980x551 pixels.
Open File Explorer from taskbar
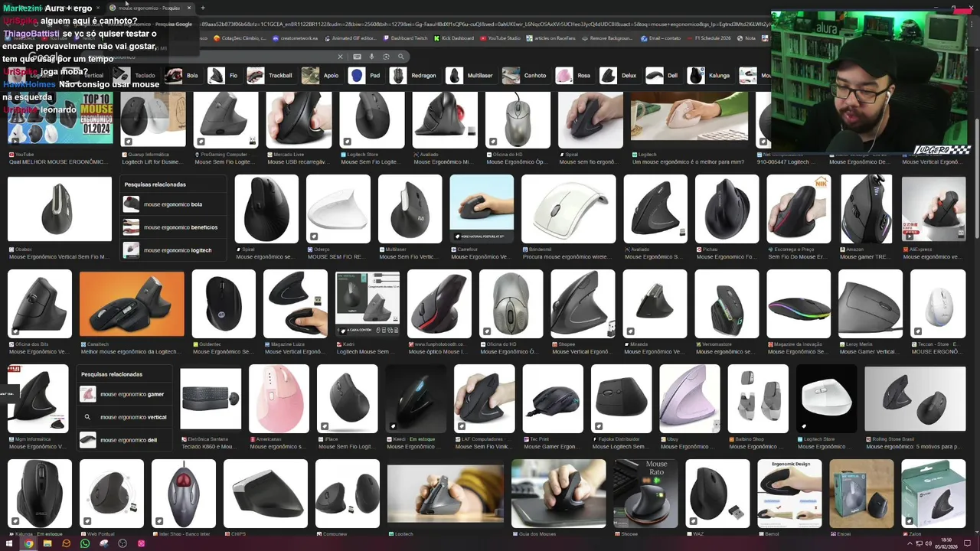(47, 543)
